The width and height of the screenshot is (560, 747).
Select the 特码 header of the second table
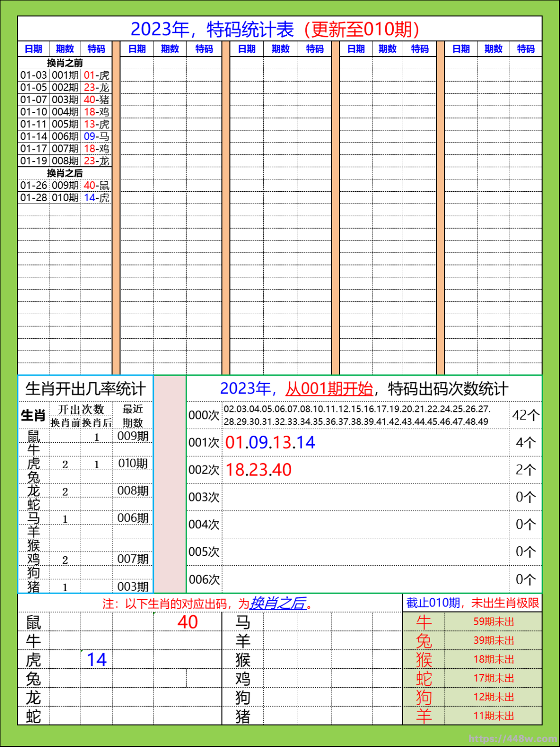click(x=205, y=49)
